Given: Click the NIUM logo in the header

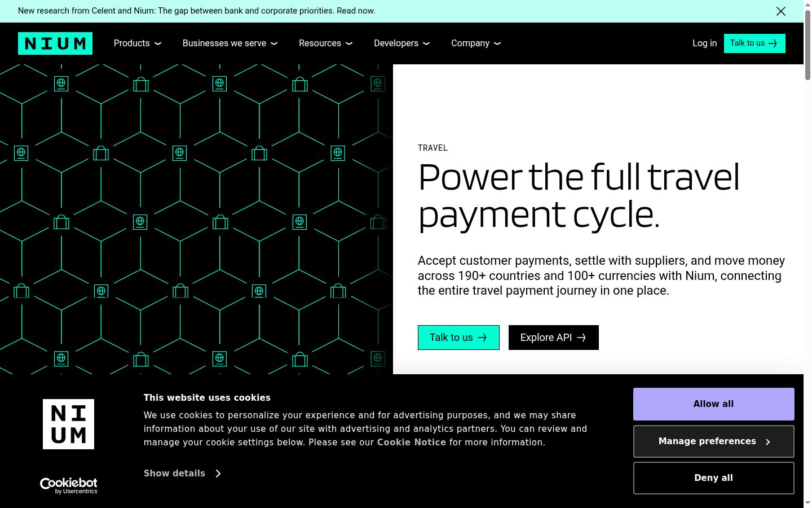Looking at the screenshot, I should pyautogui.click(x=55, y=43).
